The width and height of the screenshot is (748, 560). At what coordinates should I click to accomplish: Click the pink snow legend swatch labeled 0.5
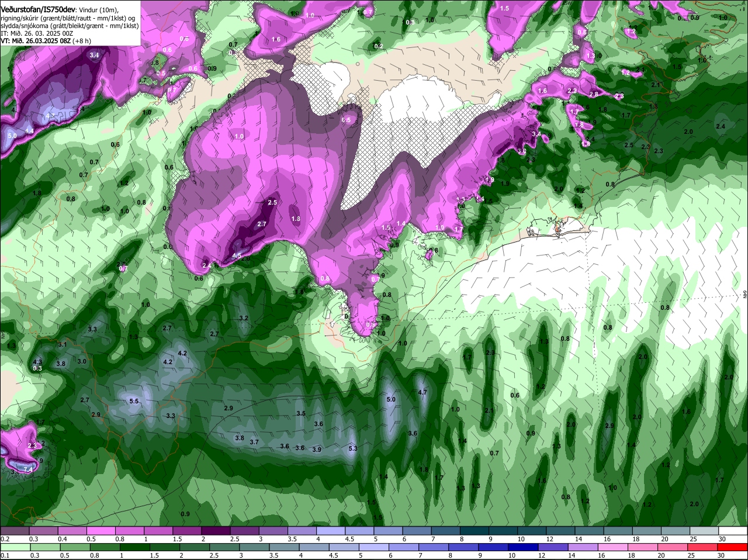coord(101,531)
